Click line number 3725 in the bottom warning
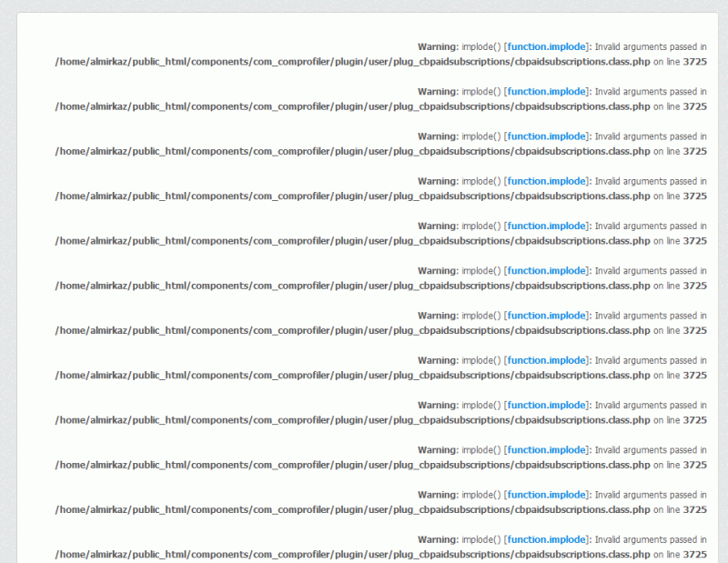Viewport: 728px width, 563px height. pos(694,555)
